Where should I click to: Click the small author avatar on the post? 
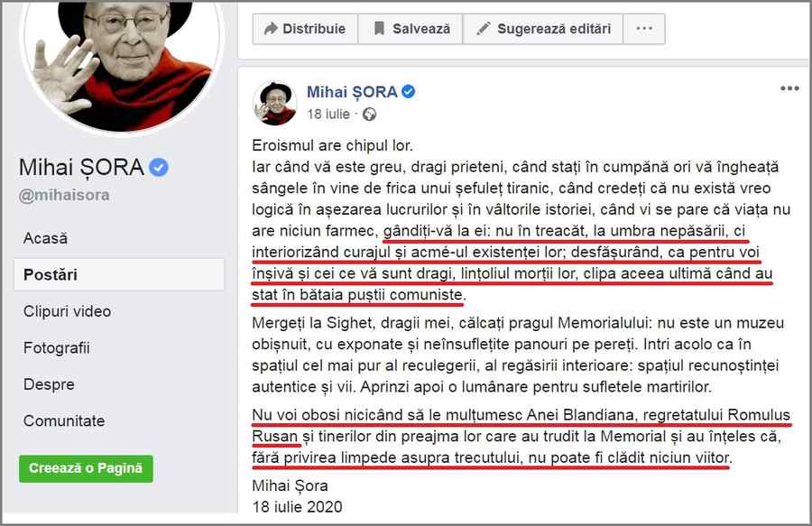[x=274, y=103]
